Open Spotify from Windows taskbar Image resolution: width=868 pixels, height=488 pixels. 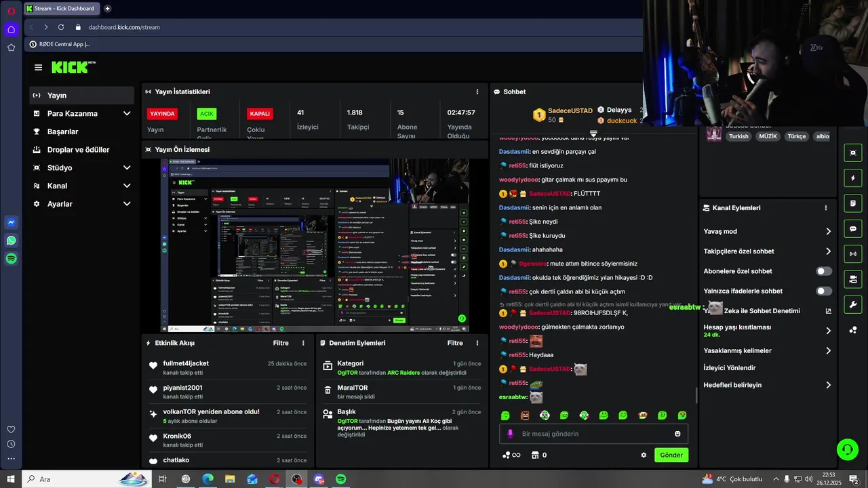[x=341, y=479]
